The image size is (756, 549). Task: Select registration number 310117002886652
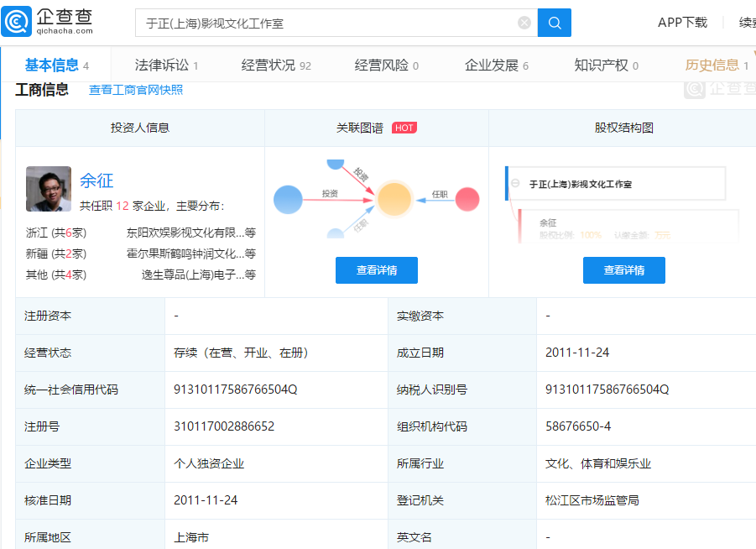(224, 426)
